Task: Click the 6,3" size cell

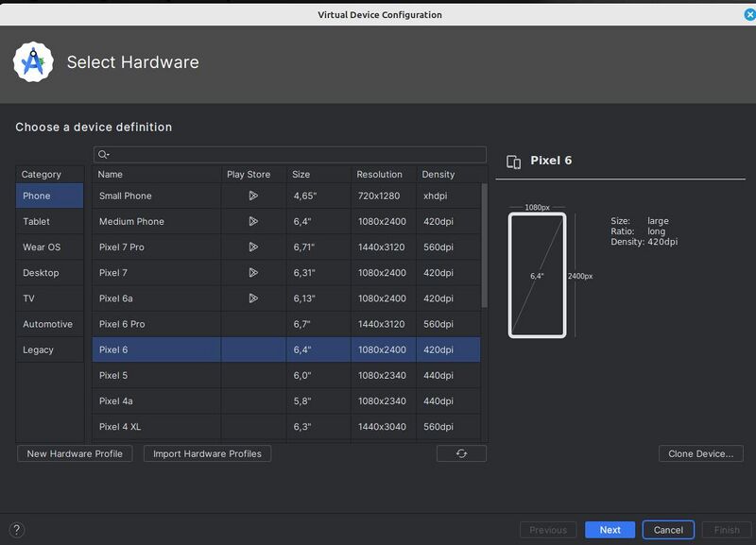Action: tap(318, 426)
